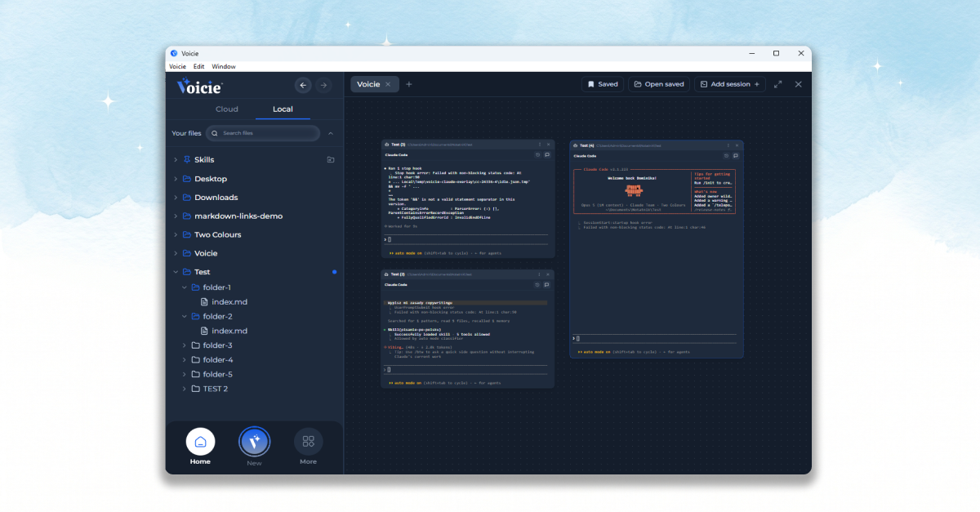The width and height of the screenshot is (980, 512).
Task: Close the Test (3) session panel
Action: (x=548, y=145)
